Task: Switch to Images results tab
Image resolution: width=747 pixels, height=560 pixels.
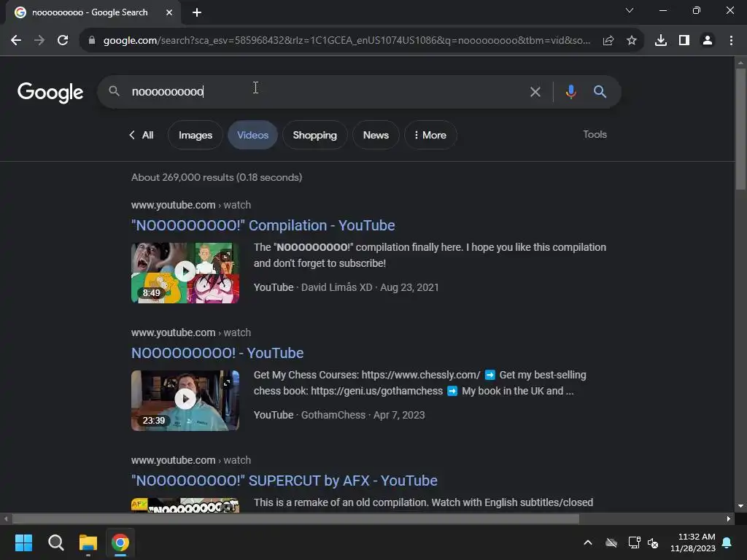Action: (196, 135)
